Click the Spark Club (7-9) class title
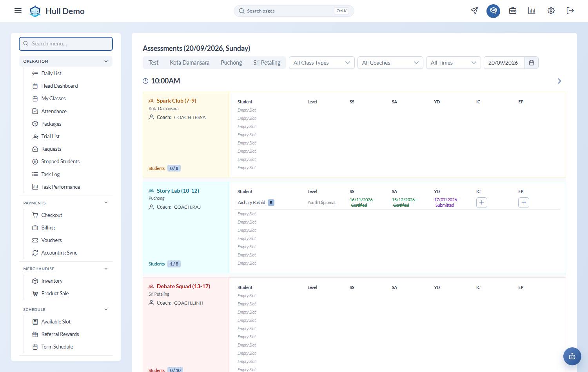This screenshot has width=588, height=372. 176,101
